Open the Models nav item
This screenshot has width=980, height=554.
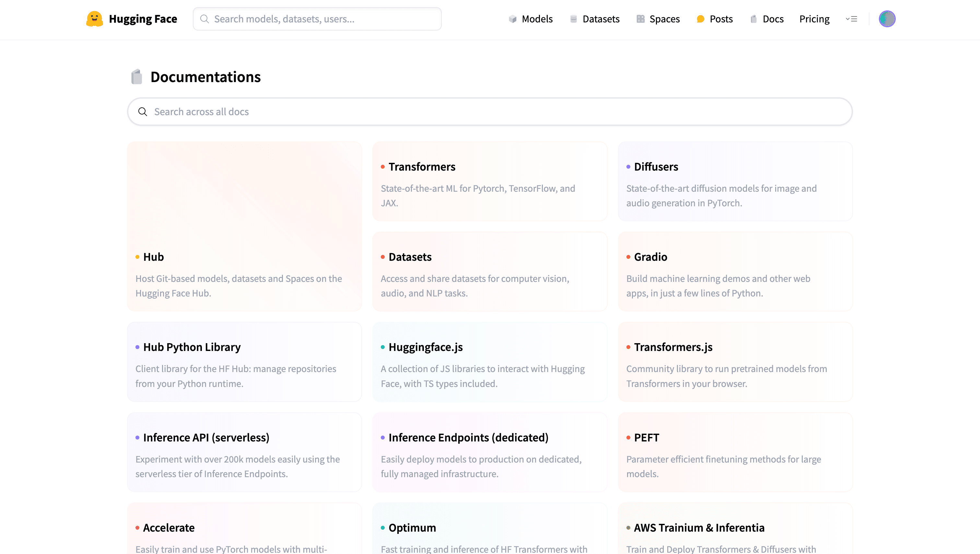point(531,19)
